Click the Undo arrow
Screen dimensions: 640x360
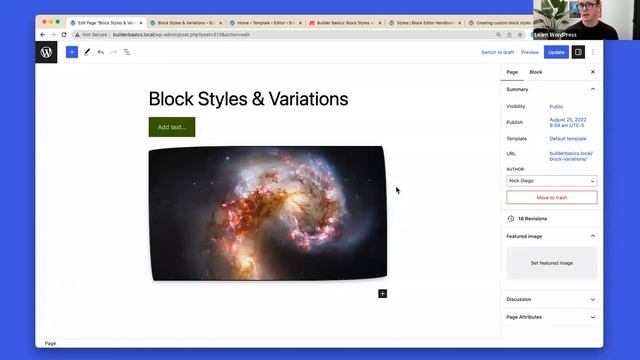point(100,52)
